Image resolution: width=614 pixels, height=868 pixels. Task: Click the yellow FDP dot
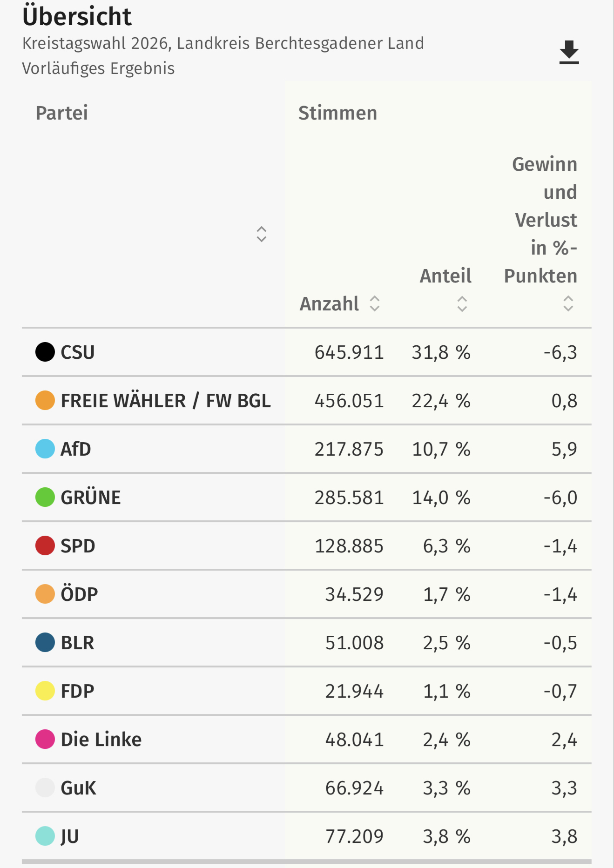(x=45, y=691)
